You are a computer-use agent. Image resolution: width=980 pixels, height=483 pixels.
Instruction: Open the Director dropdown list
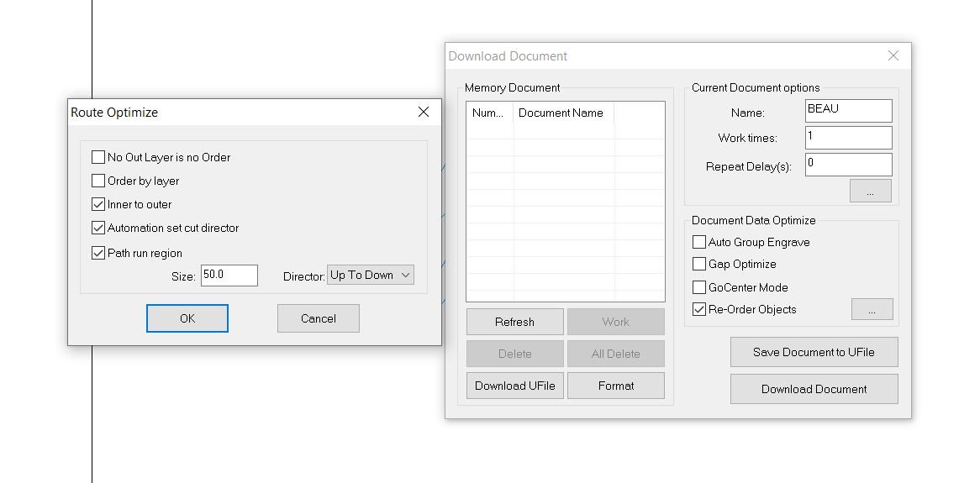click(371, 276)
